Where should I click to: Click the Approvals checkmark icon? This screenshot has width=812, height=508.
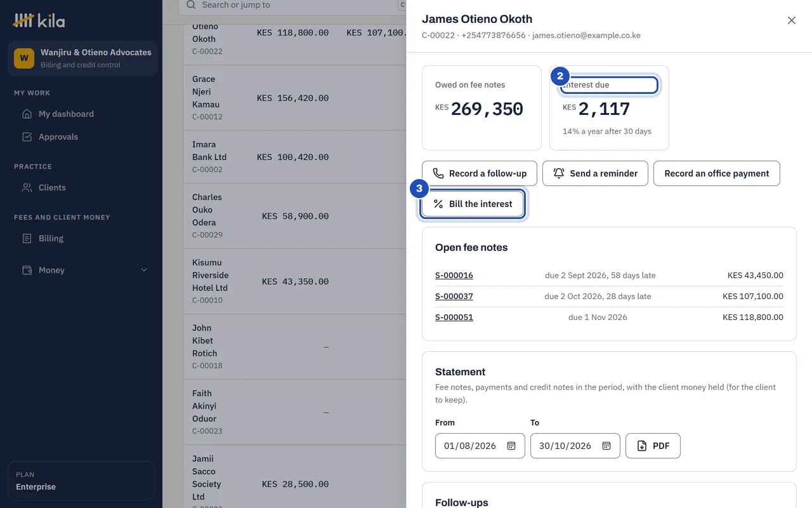pos(27,137)
